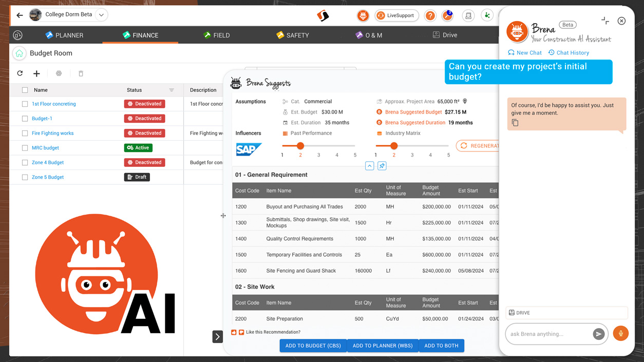
Task: Click the Past Performance slider handle
Action: coord(300,146)
